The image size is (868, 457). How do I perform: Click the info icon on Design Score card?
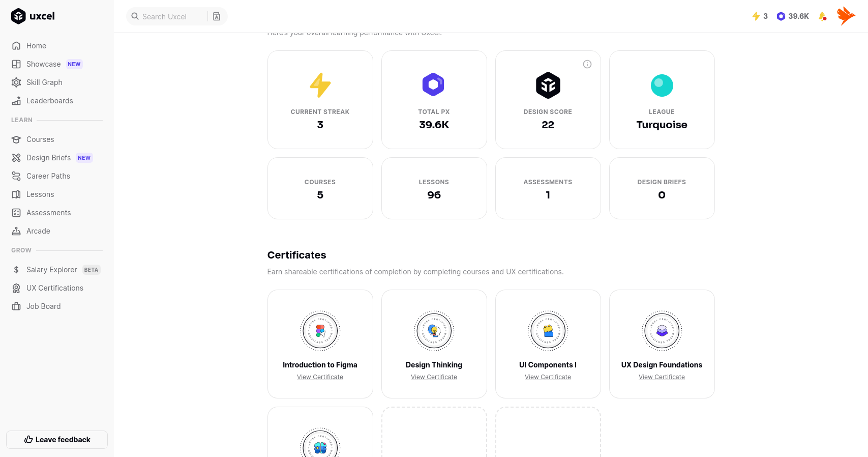click(x=587, y=64)
